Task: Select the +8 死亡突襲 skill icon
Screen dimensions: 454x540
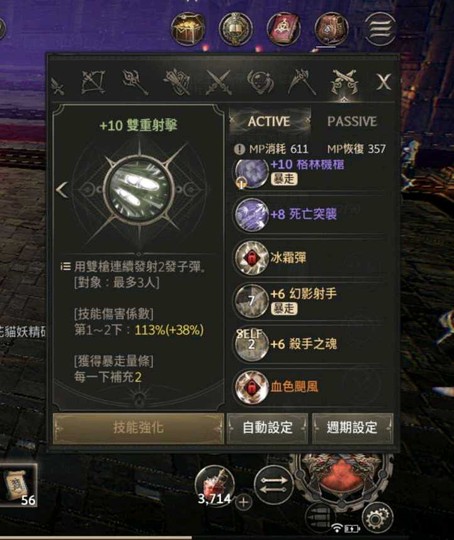Action: 251,215
